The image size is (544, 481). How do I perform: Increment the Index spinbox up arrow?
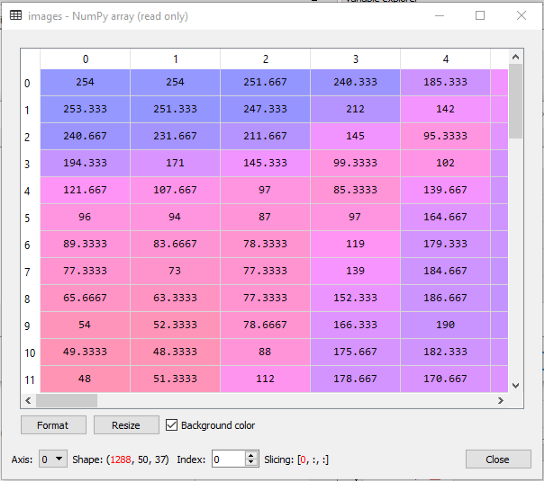tap(251, 455)
